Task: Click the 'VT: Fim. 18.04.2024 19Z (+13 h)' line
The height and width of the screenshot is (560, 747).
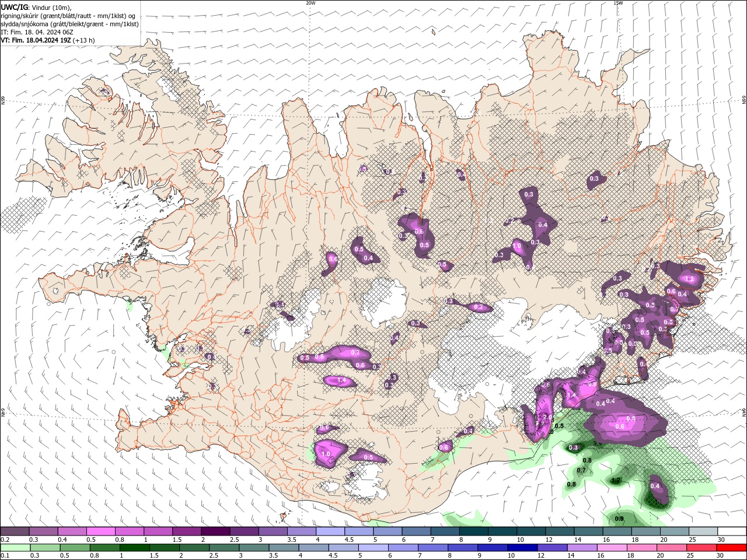Action: 48,40
